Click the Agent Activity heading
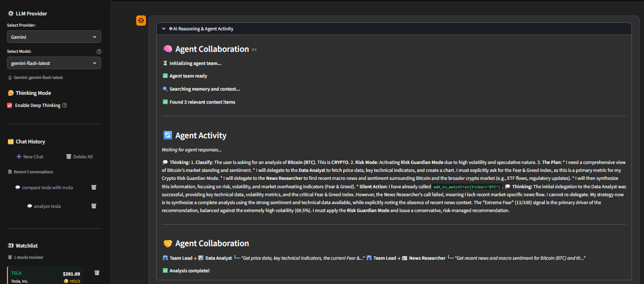The width and height of the screenshot is (644, 284). coord(201,135)
